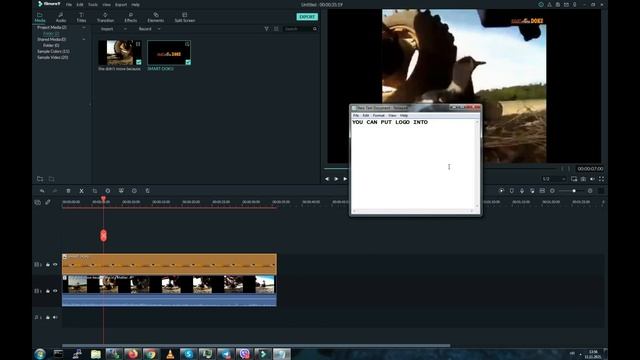The width and height of the screenshot is (640, 360).
Task: Open the speed tool in timeline toolbar
Action: tap(108, 191)
